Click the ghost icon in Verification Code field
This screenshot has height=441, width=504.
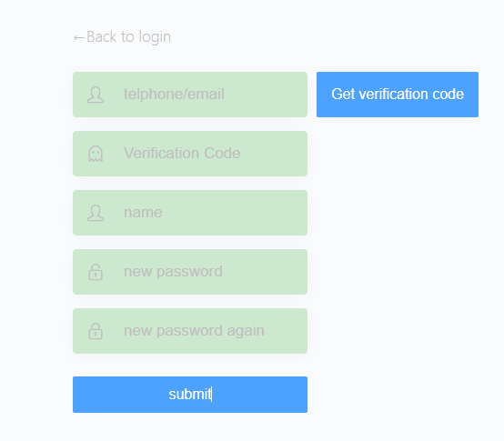(x=96, y=154)
